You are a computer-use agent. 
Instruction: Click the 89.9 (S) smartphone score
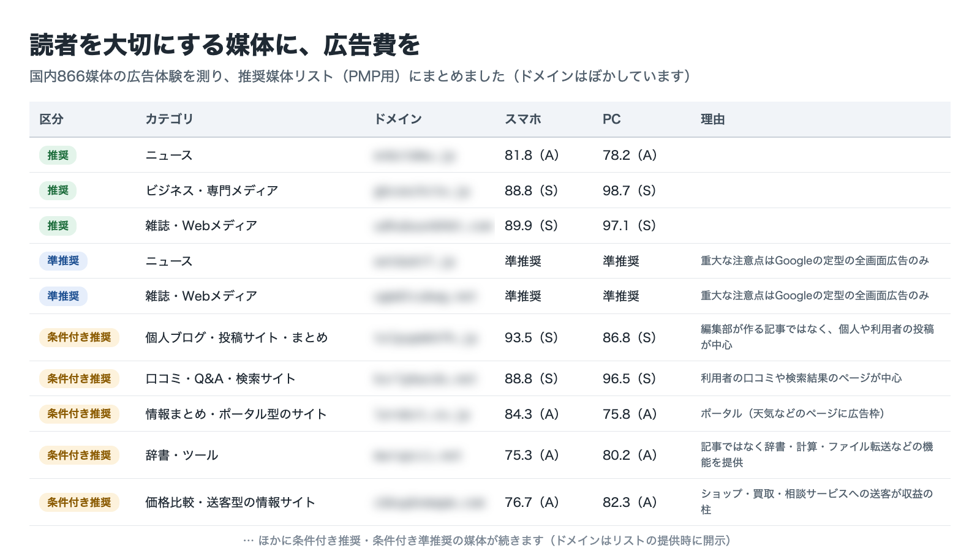532,226
